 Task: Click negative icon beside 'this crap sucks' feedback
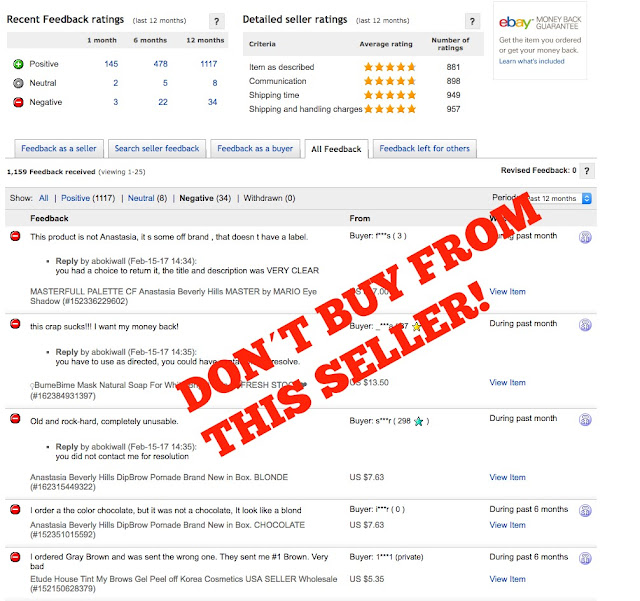pos(16,324)
